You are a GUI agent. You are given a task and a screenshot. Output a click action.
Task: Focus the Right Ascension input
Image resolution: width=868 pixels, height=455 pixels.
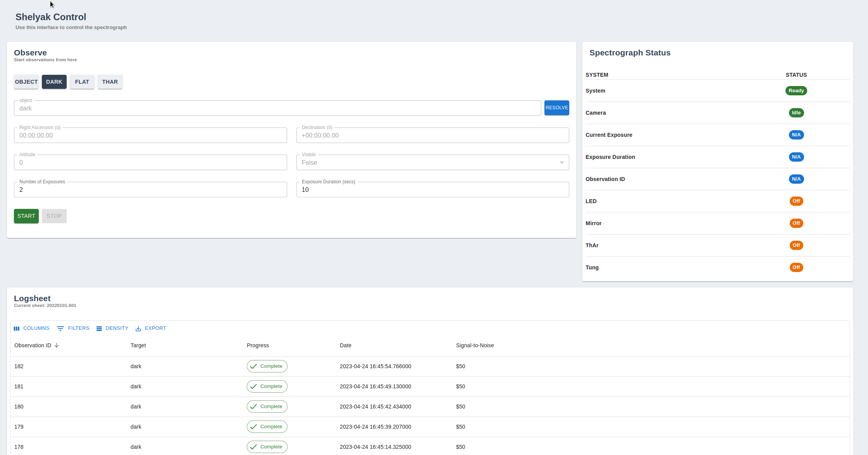click(x=150, y=135)
